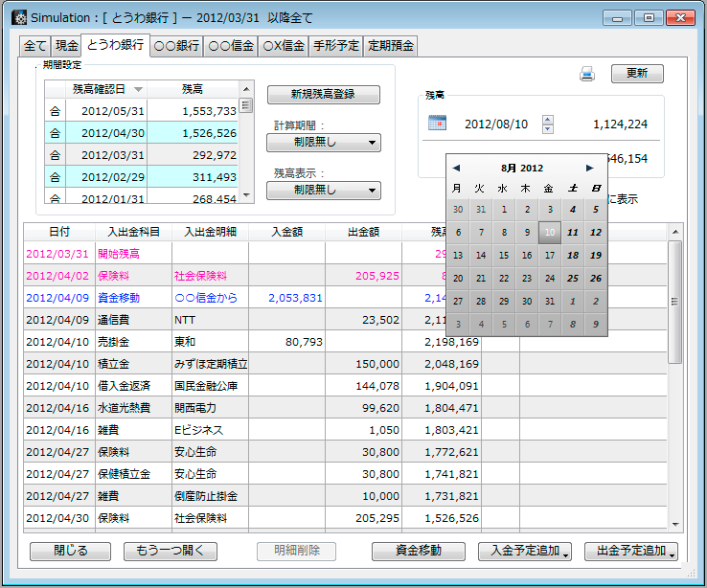
Task: Switch to the 現金 tab
Action: [x=66, y=46]
